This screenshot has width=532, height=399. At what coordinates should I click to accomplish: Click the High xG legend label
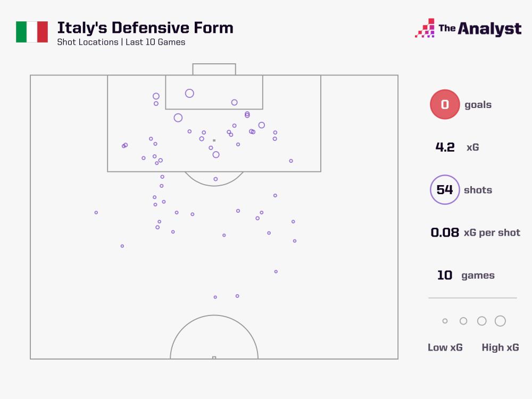[x=500, y=347]
